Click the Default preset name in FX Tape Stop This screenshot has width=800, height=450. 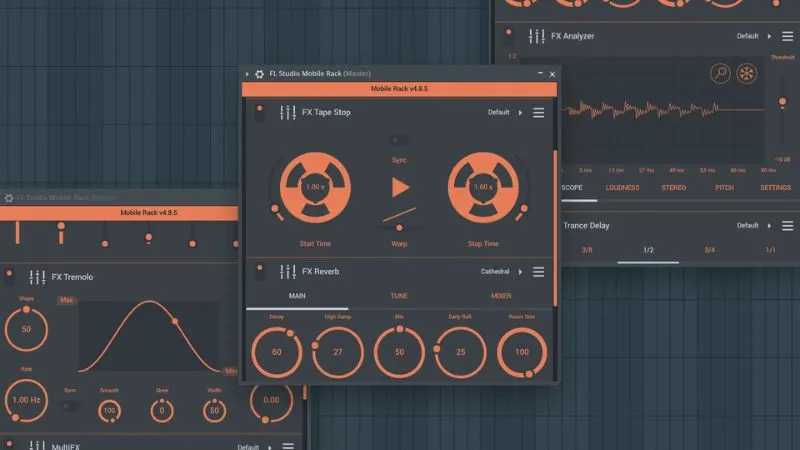(498, 112)
